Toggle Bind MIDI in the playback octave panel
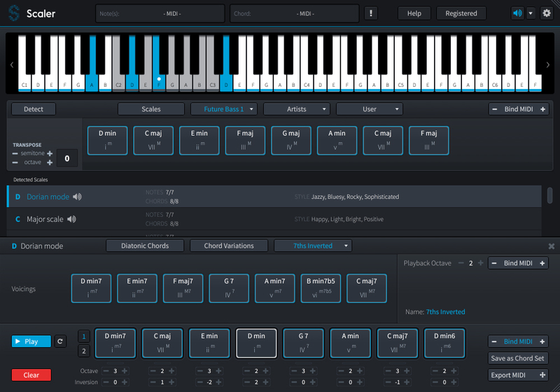This screenshot has width=560, height=392. tap(518, 263)
